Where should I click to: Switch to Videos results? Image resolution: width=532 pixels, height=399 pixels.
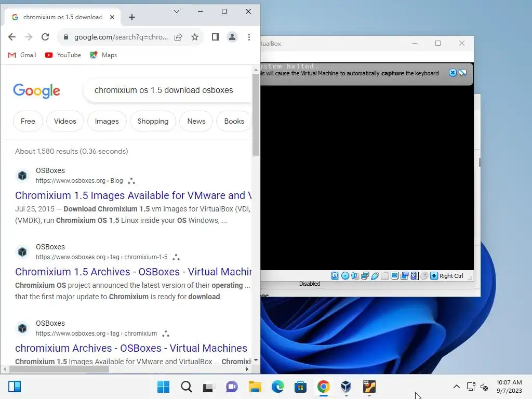click(x=65, y=121)
